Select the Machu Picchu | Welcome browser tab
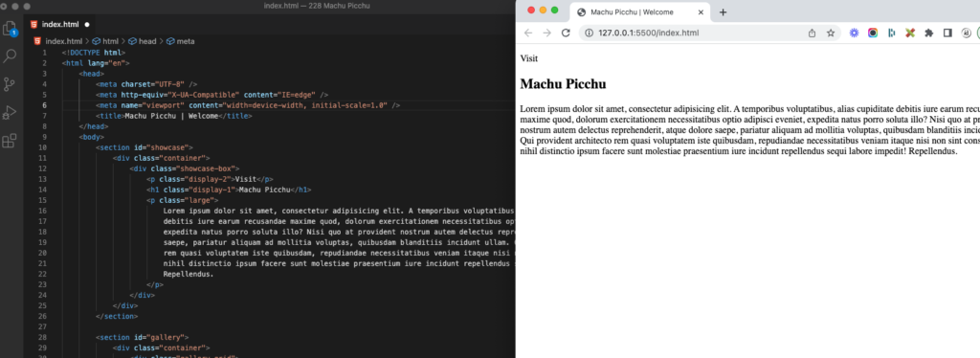Image resolution: width=980 pixels, height=358 pixels. click(x=640, y=11)
